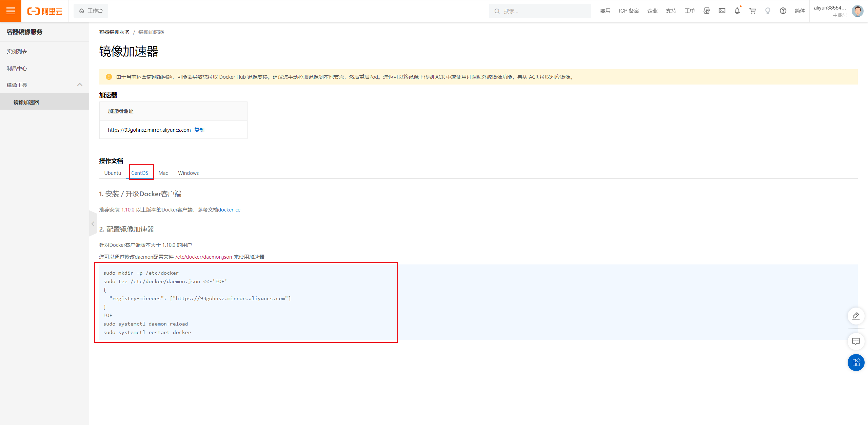868x425 pixels.
Task: Switch to the Ubuntu tab
Action: 113,173
